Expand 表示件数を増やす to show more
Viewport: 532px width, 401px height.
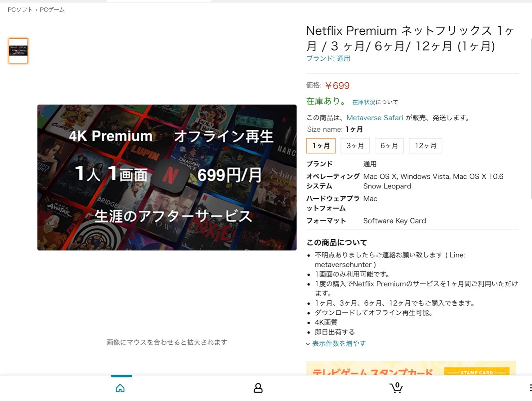pos(339,344)
